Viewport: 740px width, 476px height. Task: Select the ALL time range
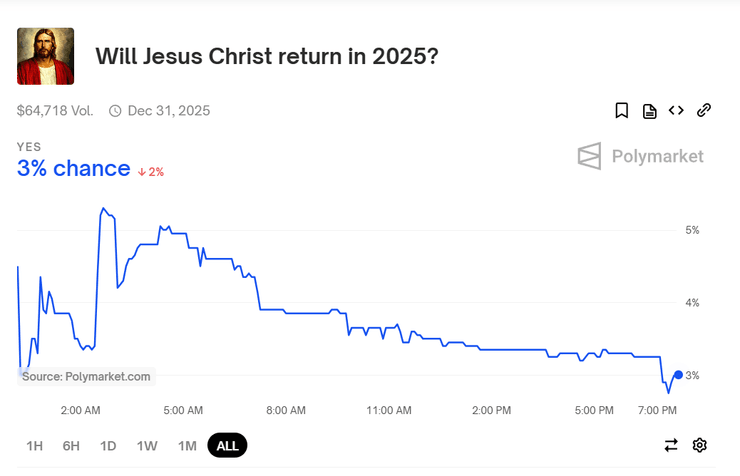pos(227,446)
